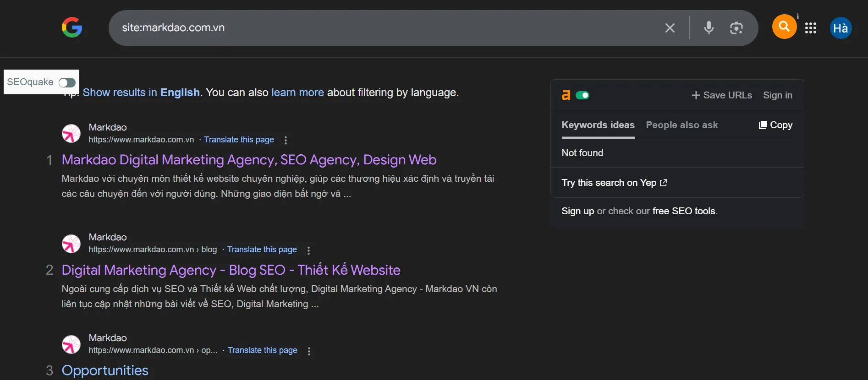Click the Copy clipboard icon
Viewport: 868px width, 380px height.
[763, 125]
